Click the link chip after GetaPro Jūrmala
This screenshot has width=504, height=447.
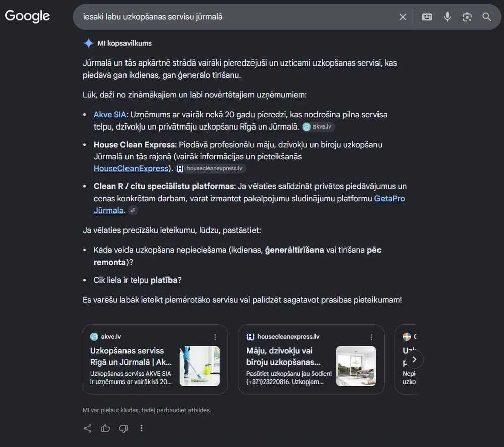[133, 210]
